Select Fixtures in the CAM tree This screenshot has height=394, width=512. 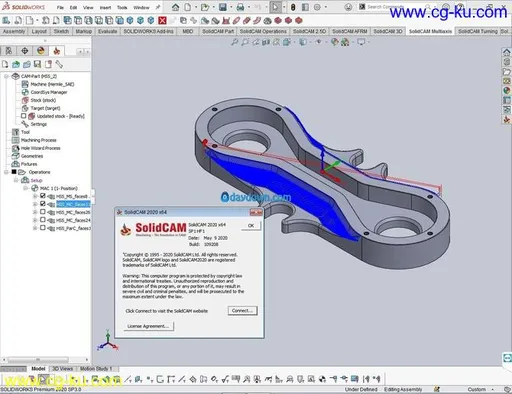(29, 164)
